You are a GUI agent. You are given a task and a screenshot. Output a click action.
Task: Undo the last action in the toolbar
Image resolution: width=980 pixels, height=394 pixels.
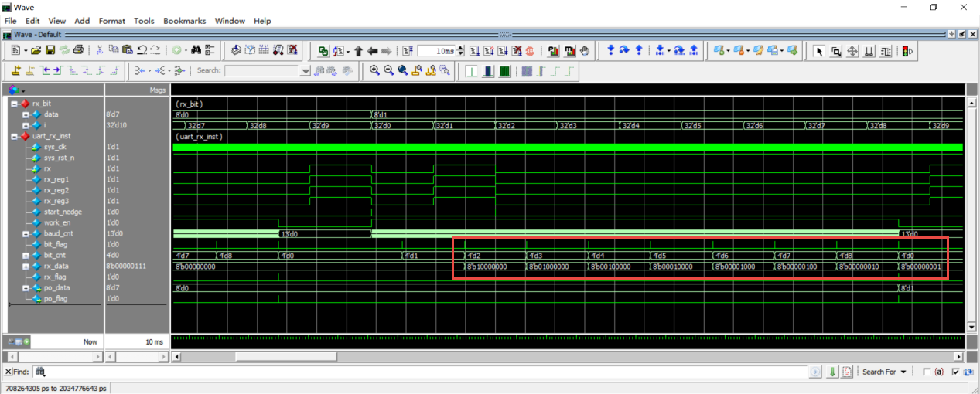[x=142, y=50]
